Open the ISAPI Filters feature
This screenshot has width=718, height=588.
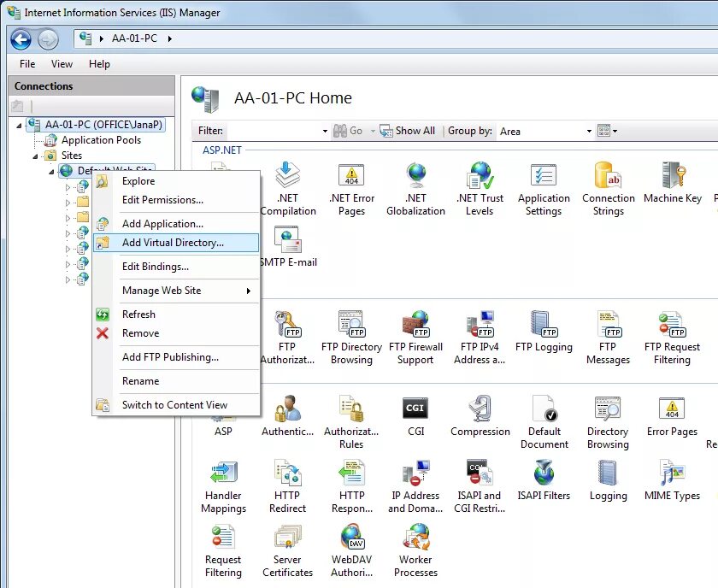(544, 480)
